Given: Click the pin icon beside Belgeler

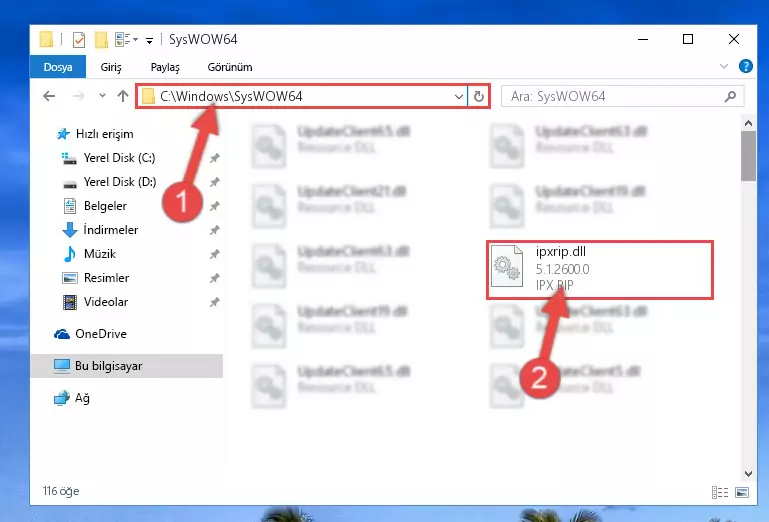Looking at the screenshot, I should tap(215, 206).
